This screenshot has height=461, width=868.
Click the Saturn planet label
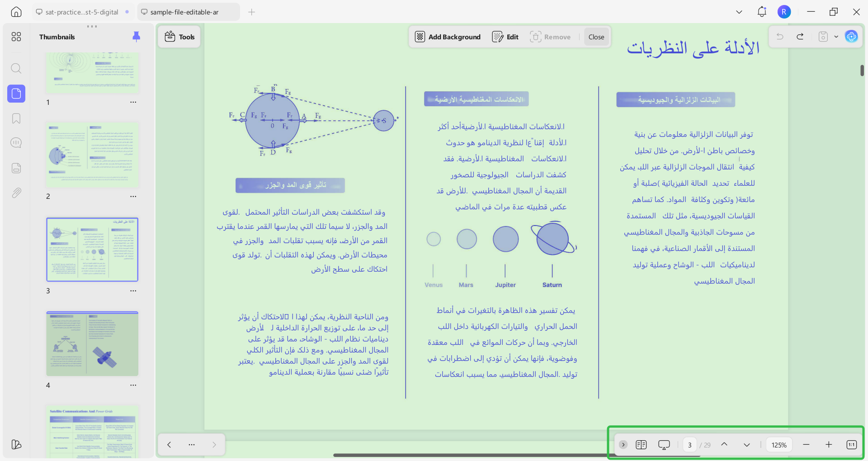[x=552, y=285]
